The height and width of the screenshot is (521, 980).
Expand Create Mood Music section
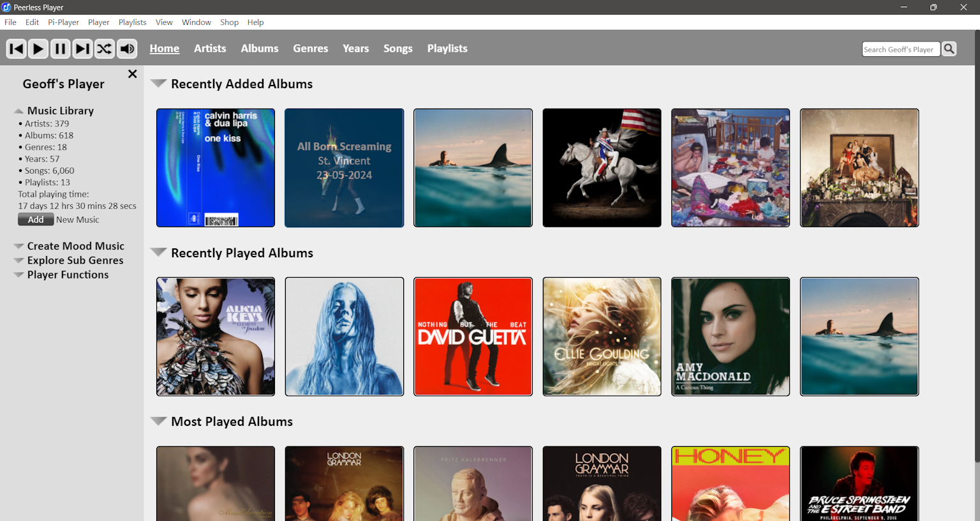(x=19, y=246)
